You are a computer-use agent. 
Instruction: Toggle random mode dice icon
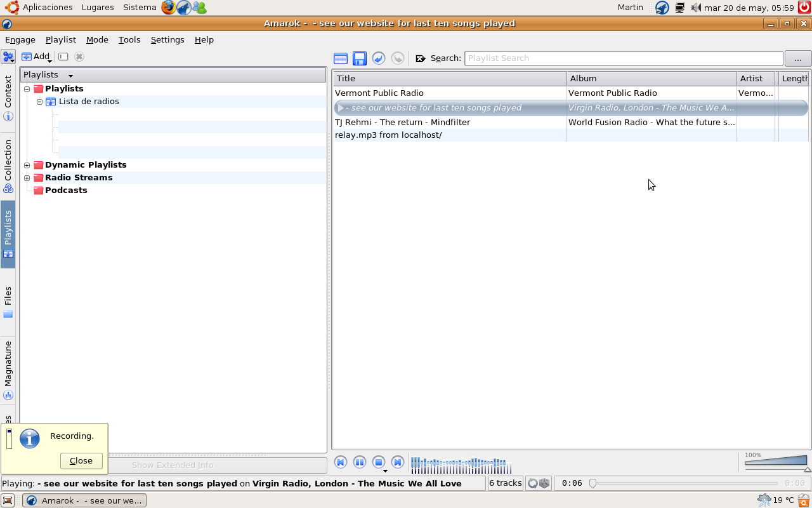coord(544,483)
